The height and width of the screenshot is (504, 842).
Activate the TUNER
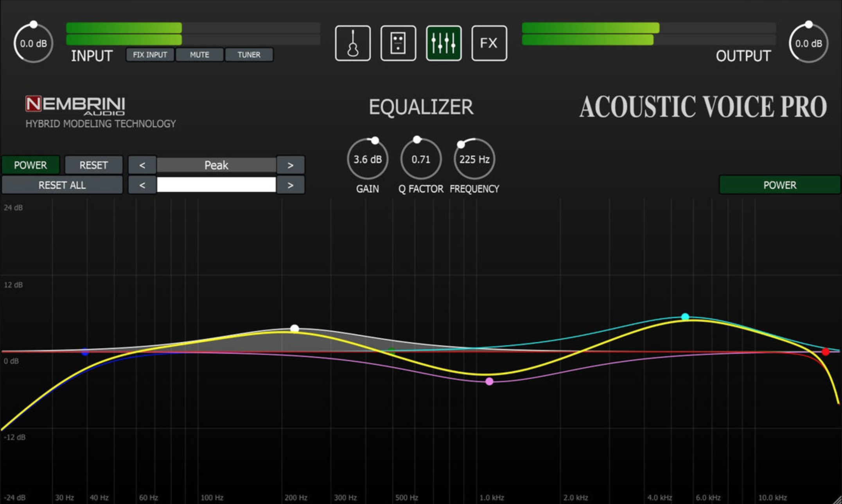coord(249,55)
